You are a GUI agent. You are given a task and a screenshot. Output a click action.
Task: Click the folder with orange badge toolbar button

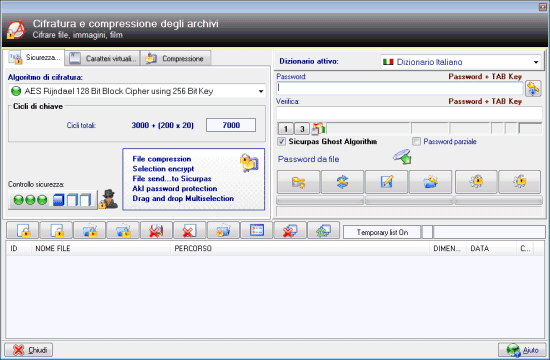tap(223, 231)
